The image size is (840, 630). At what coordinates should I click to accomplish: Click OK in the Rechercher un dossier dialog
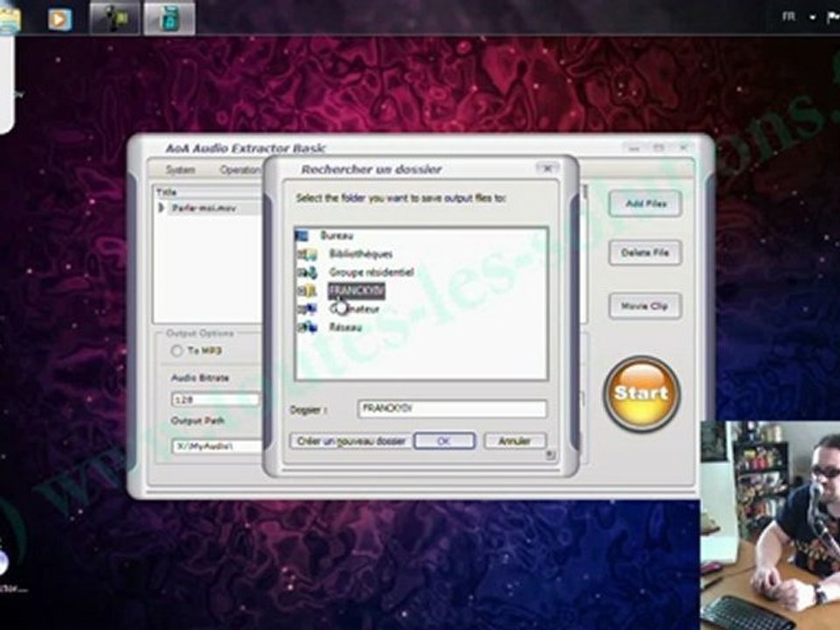[x=444, y=441]
